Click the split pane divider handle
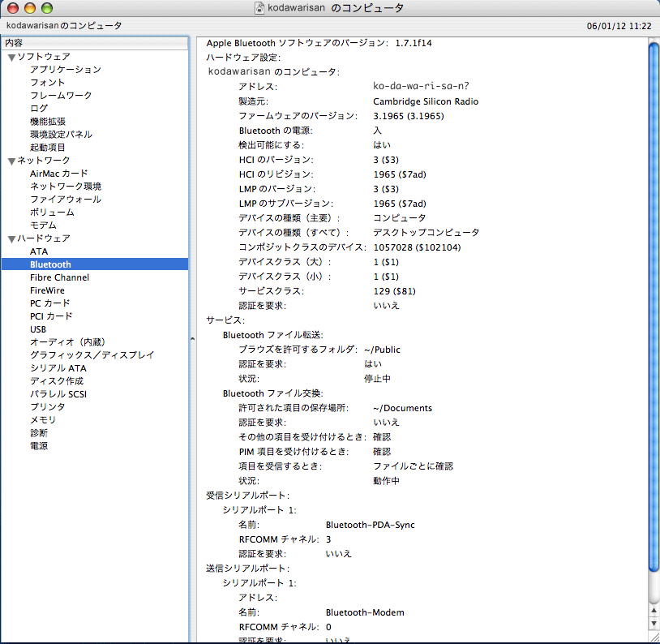The image size is (660, 644). [x=193, y=340]
